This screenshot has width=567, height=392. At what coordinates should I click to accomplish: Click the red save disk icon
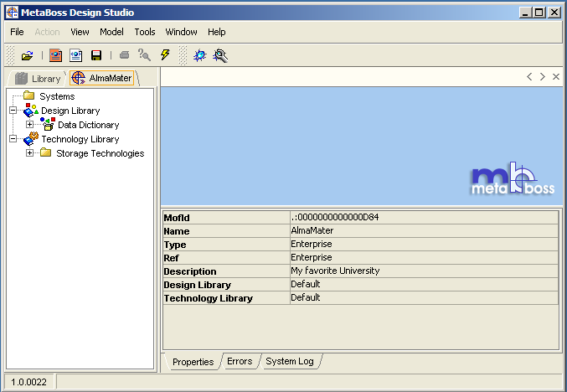[96, 55]
